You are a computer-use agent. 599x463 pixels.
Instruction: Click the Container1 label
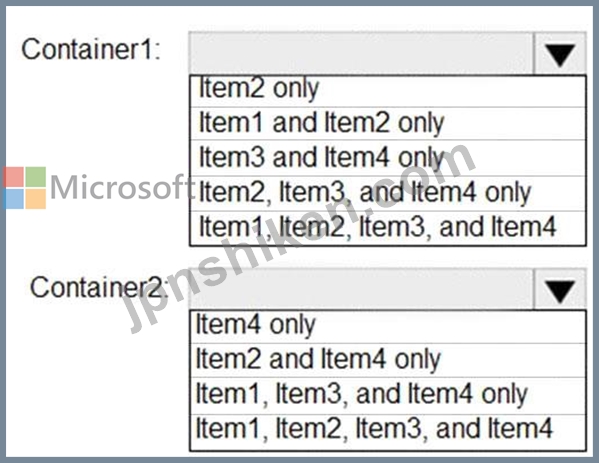point(91,49)
